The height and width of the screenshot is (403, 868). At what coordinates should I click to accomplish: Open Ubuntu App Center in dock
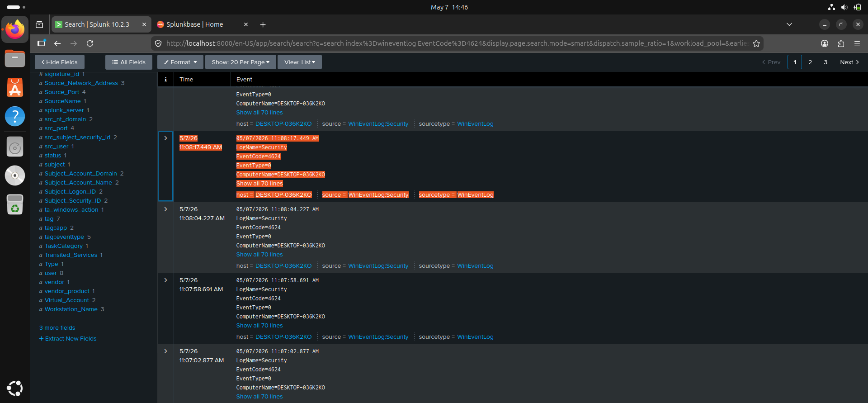pos(15,88)
